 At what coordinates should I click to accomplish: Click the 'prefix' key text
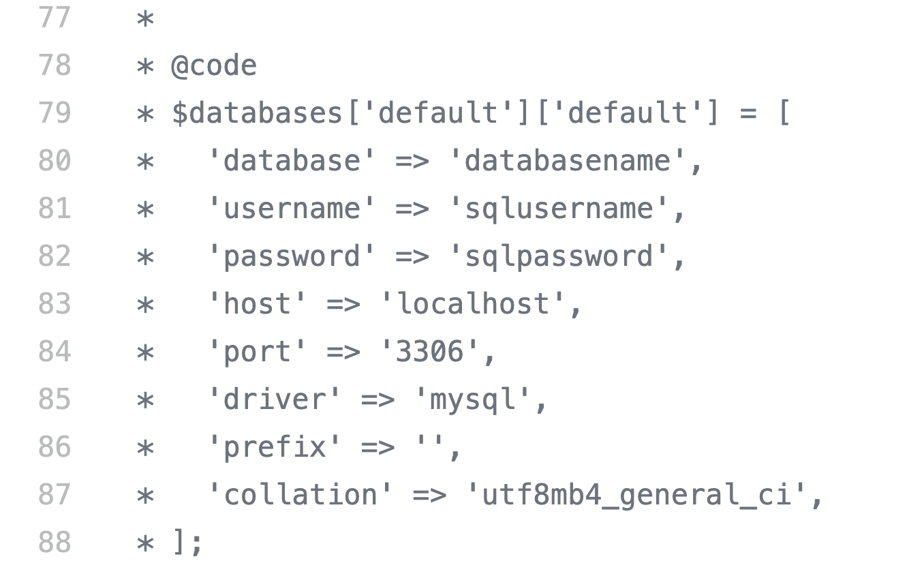click(x=275, y=447)
